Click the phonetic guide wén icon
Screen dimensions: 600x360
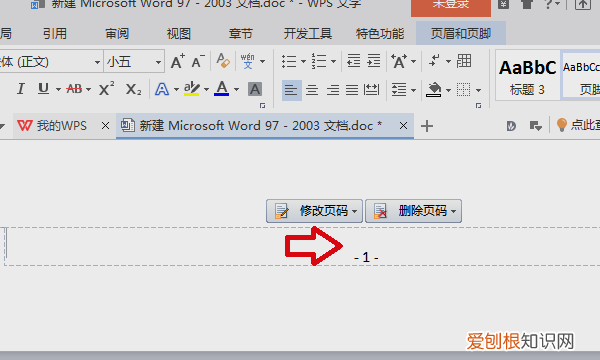tap(248, 61)
